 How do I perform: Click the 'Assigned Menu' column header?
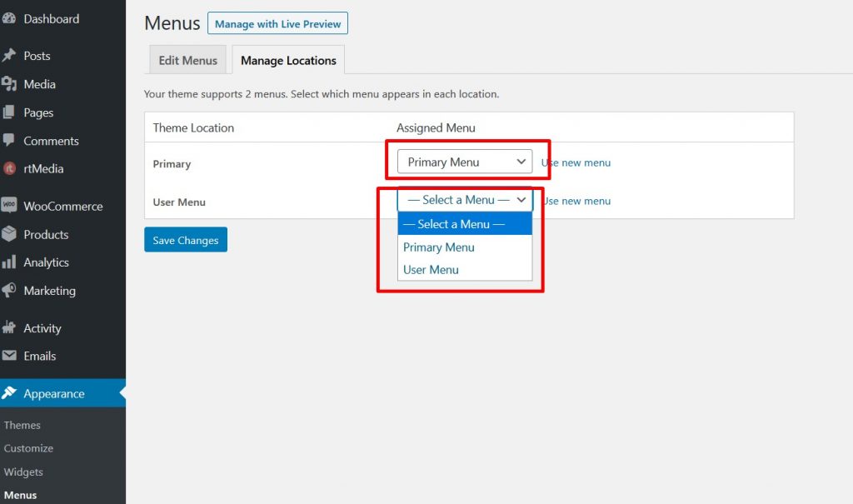[435, 128]
